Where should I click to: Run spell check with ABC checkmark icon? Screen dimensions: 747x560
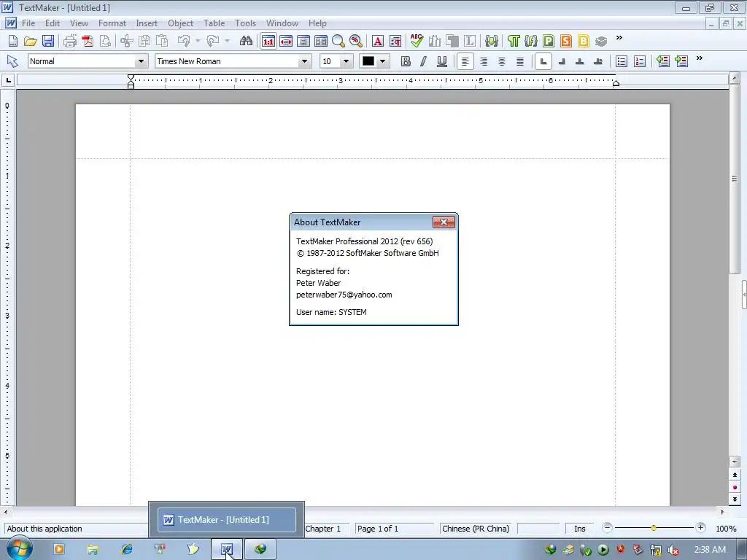coord(417,41)
